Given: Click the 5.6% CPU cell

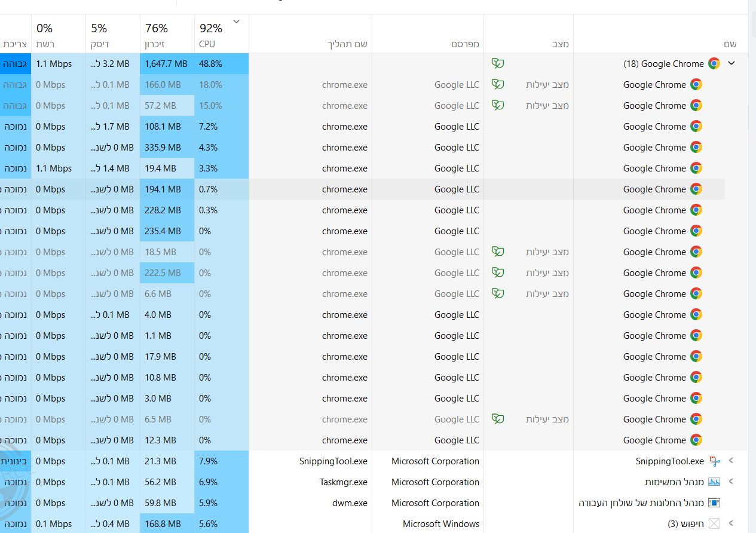Looking at the screenshot, I should tap(221, 523).
